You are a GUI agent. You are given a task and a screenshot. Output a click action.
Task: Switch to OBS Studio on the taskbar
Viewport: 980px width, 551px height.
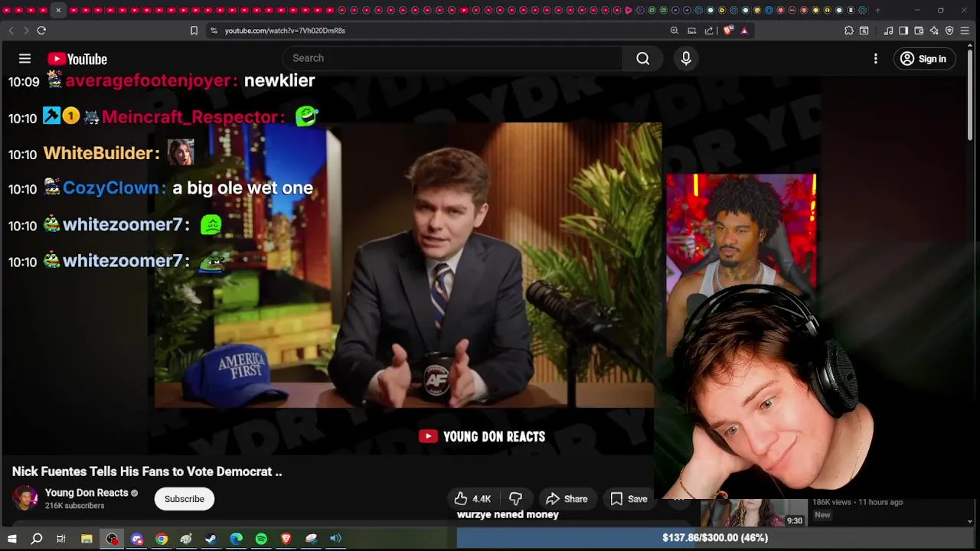click(112, 539)
